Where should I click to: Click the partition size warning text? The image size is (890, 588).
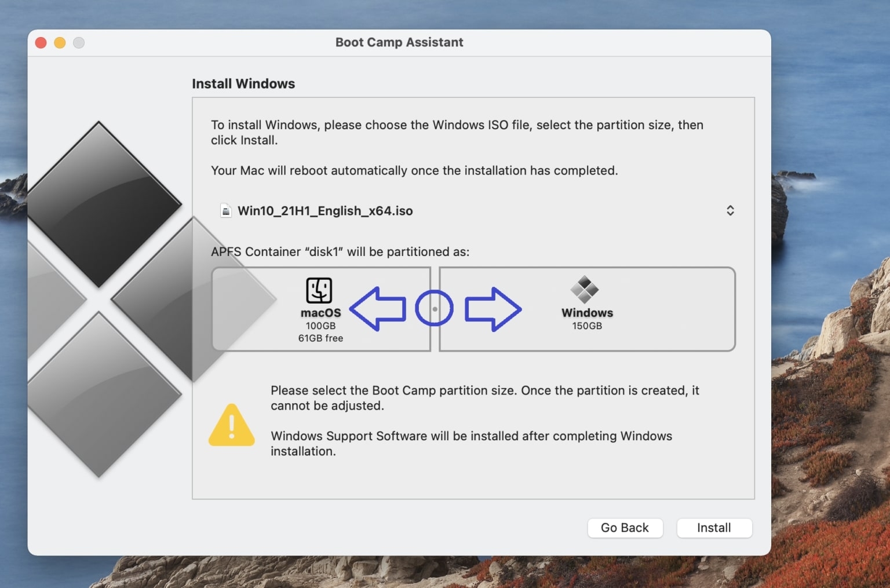[x=485, y=398]
